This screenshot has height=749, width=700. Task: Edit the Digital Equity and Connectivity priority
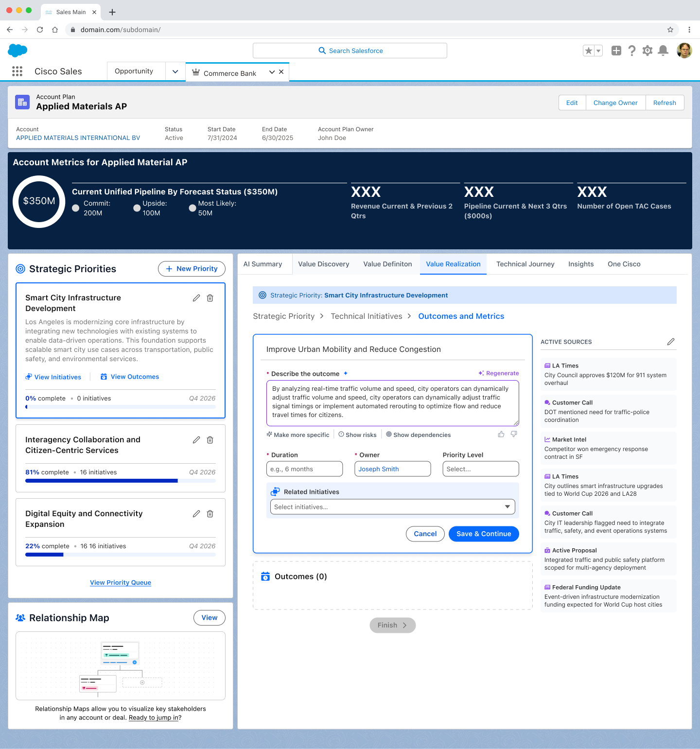(x=196, y=514)
